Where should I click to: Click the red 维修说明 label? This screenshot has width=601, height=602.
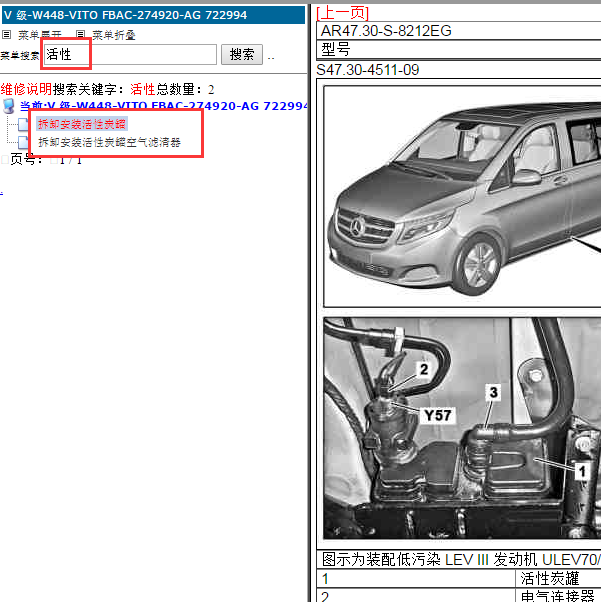[26, 89]
